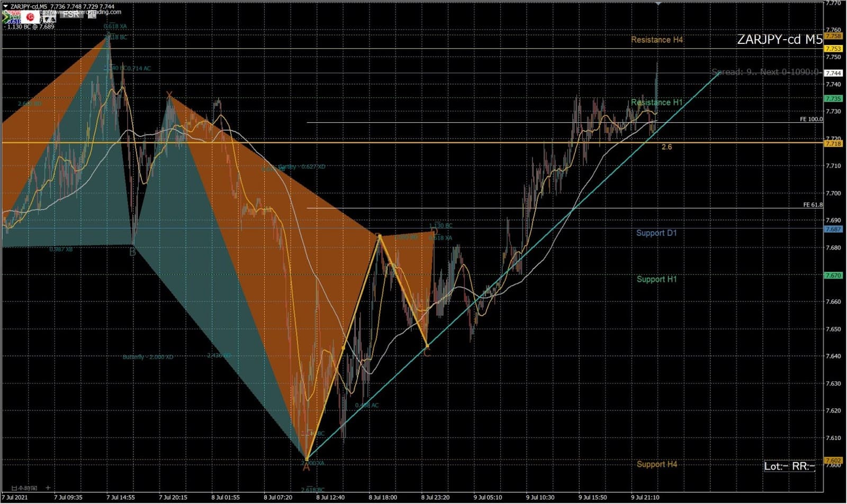Click the red G logo icon
The width and height of the screenshot is (847, 504).
coord(30,17)
